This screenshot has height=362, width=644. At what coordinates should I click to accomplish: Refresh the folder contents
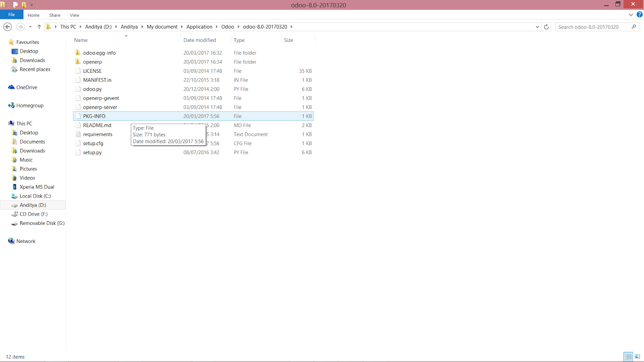(546, 27)
